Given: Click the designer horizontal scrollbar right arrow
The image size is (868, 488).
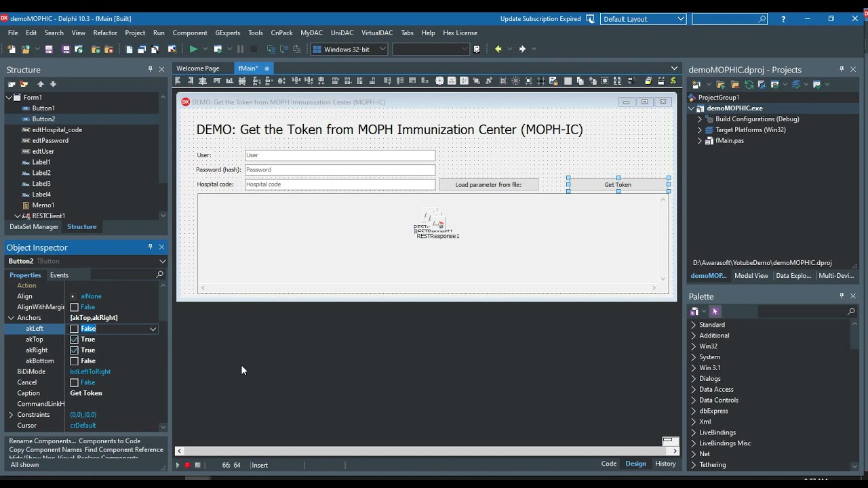Looking at the screenshot, I should pyautogui.click(x=675, y=451).
